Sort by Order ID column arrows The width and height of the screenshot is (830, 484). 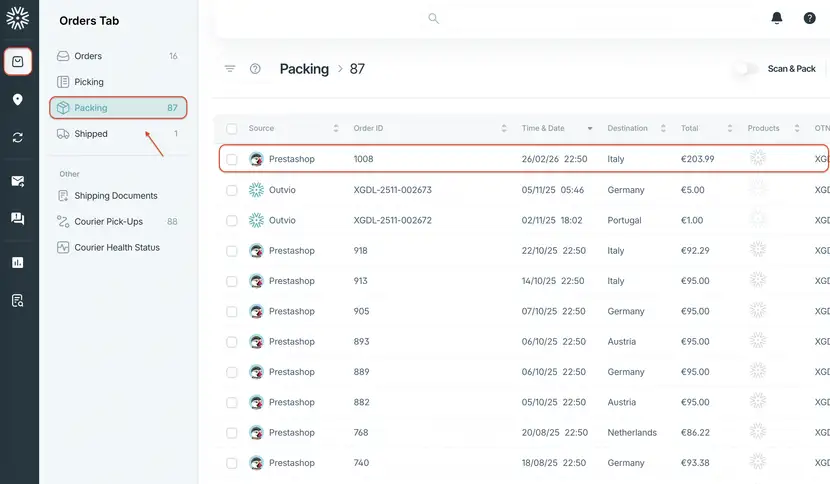pos(504,128)
